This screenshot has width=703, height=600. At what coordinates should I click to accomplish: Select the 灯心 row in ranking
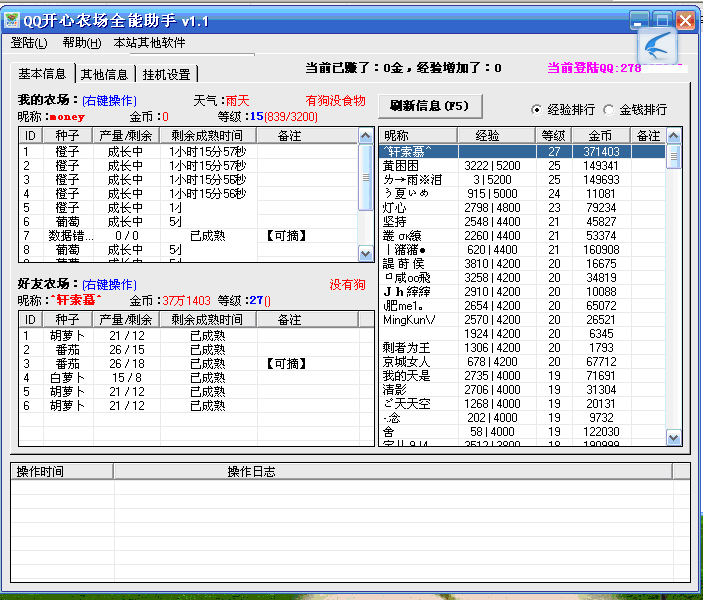point(522,208)
